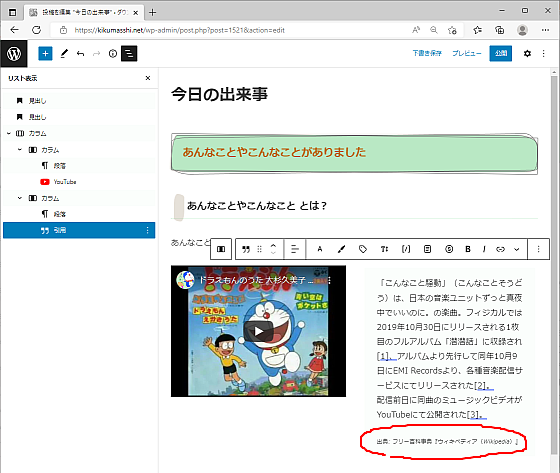
Task: Click the quote block type icon
Action: point(246,249)
